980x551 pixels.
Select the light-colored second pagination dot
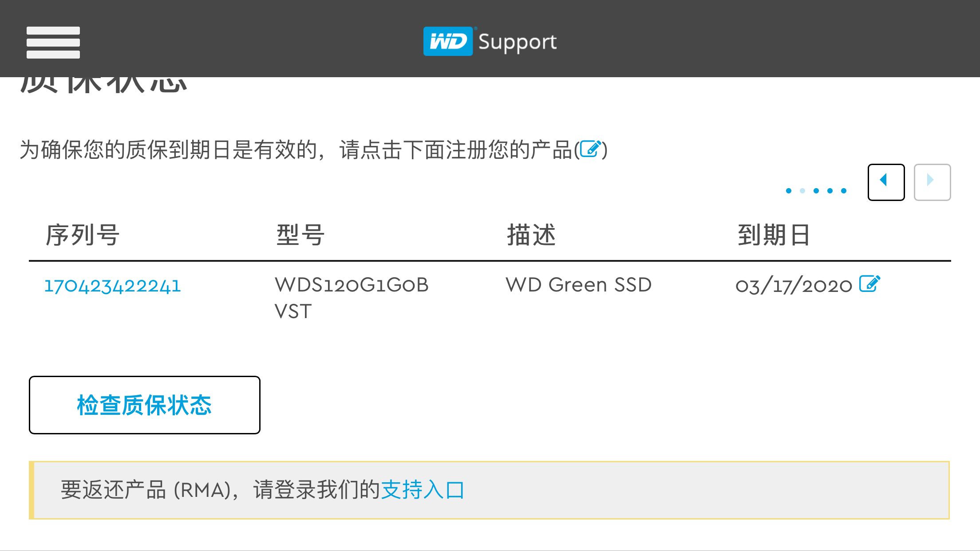pyautogui.click(x=802, y=191)
